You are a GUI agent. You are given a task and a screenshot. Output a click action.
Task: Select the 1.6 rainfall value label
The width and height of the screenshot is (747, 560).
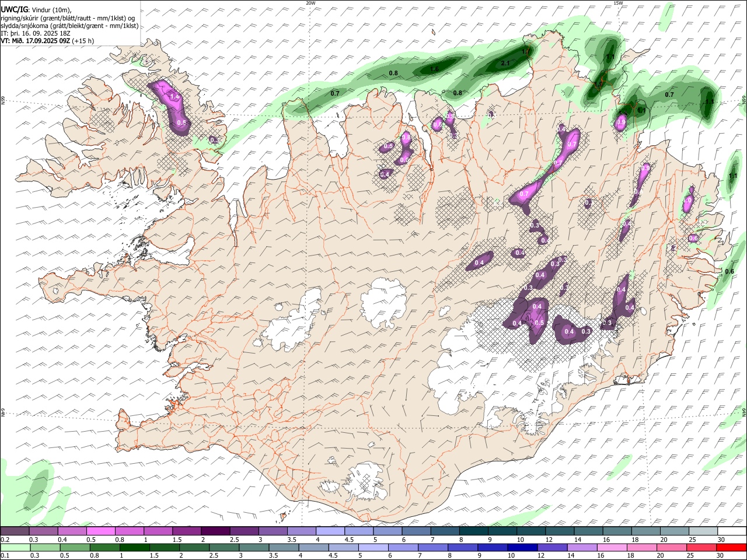(x=434, y=69)
